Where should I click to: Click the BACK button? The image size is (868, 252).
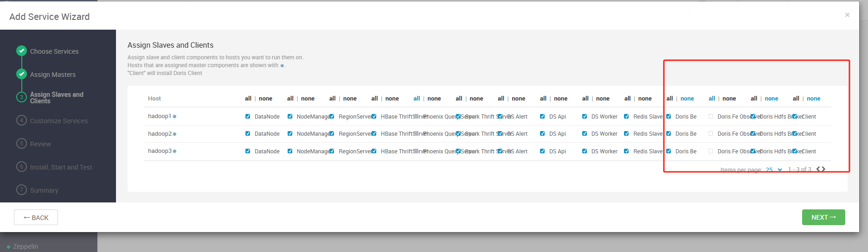(x=36, y=217)
